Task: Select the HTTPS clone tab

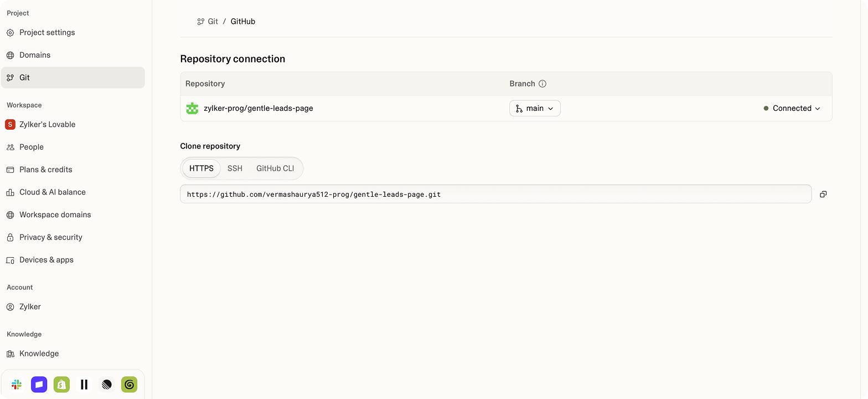Action: pyautogui.click(x=201, y=168)
